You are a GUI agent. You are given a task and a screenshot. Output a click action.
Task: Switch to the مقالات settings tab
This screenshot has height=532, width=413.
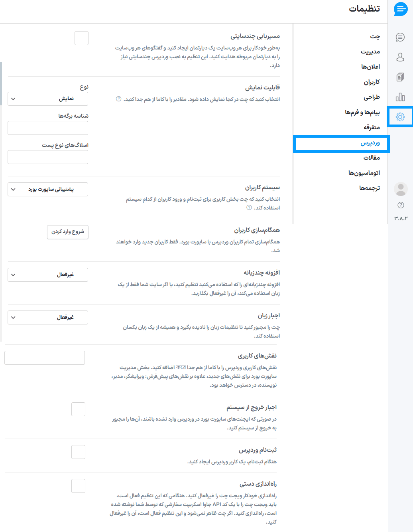(371, 158)
